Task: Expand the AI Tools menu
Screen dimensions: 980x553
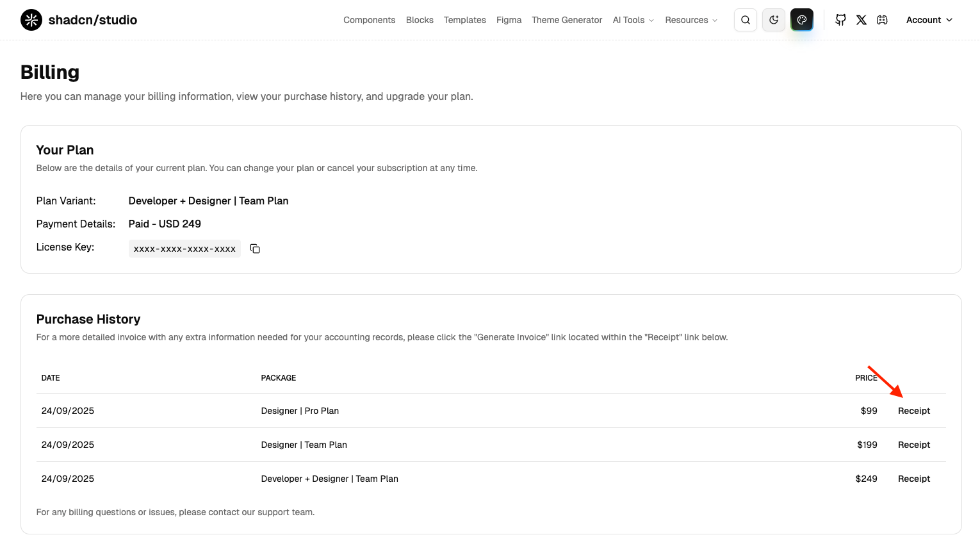Action: tap(633, 20)
